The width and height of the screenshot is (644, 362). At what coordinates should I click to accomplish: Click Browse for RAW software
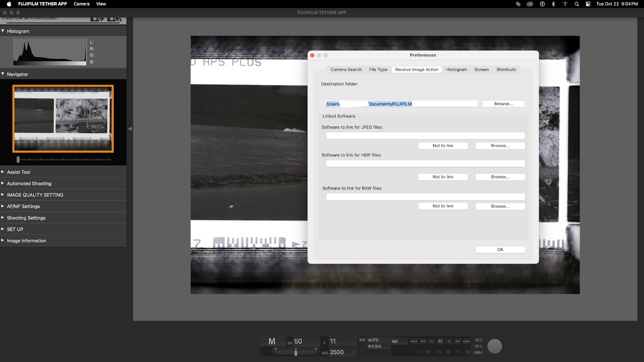(500, 206)
